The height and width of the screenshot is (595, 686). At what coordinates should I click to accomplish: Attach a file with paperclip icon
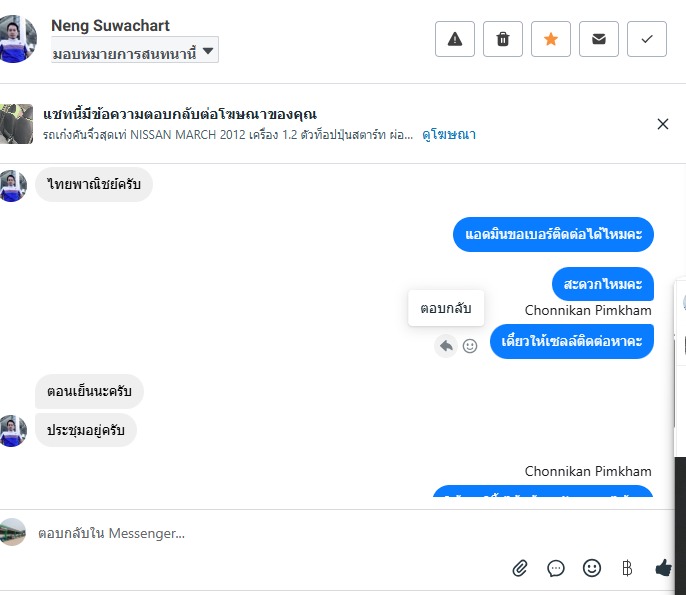tap(520, 568)
